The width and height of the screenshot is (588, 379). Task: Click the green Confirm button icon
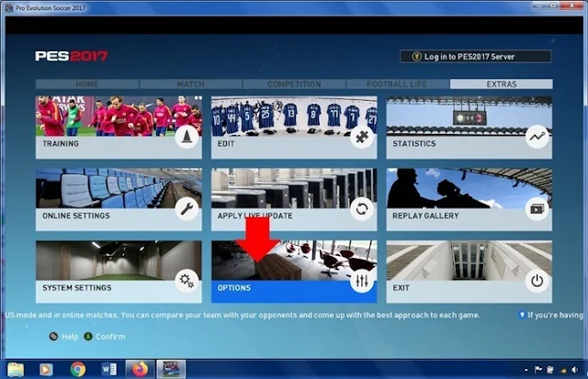coord(88,336)
